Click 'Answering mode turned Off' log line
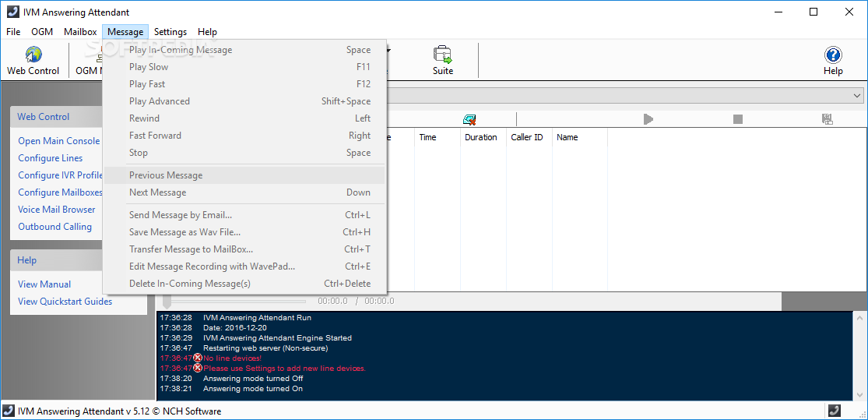Image resolution: width=868 pixels, height=420 pixels. (253, 379)
